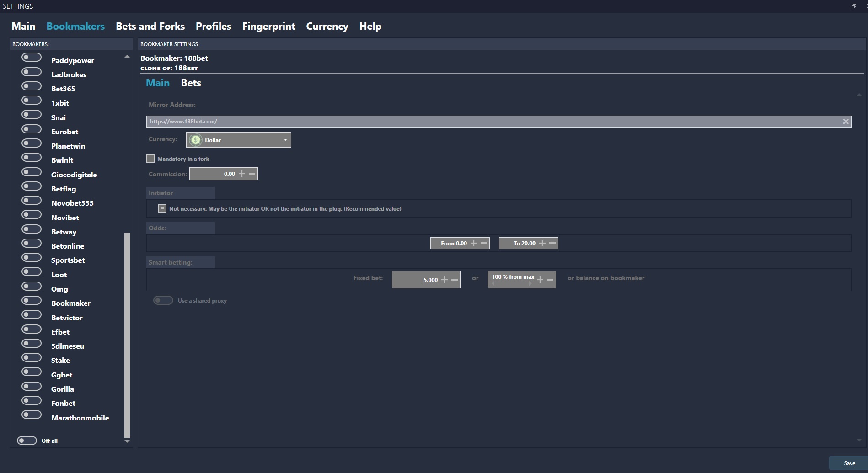Enable the Ladbrokes bookmaker
This screenshot has width=868, height=473.
(x=32, y=72)
